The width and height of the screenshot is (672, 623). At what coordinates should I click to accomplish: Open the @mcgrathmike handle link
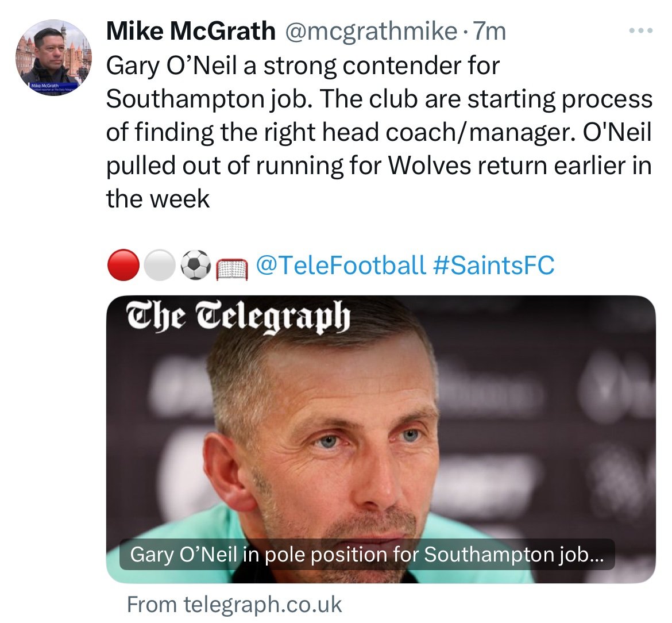[370, 32]
